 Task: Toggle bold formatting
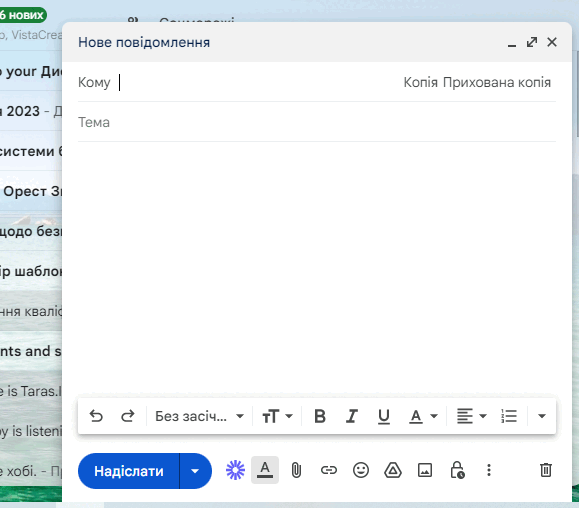[320, 416]
